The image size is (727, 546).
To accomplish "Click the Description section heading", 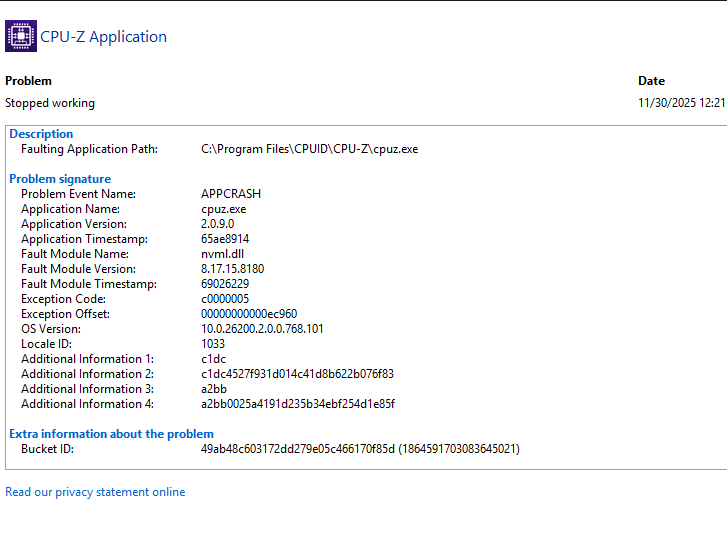I will (x=41, y=134).
